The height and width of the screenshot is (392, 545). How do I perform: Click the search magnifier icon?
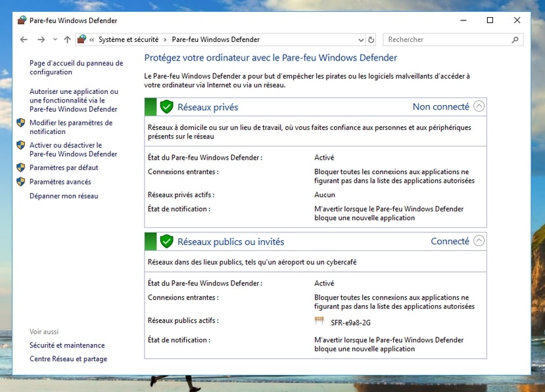pyautogui.click(x=515, y=40)
